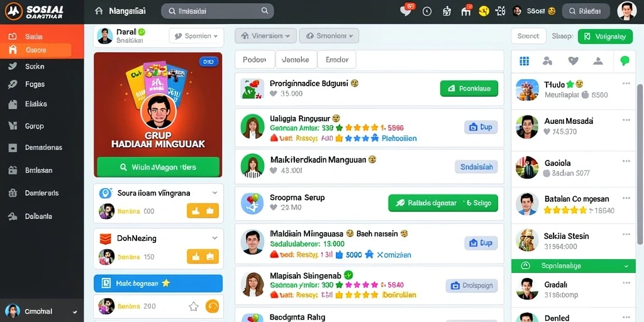The height and width of the screenshot is (322, 644).
Task: Click the right panel vertical scrollbar
Action: click(x=640, y=164)
